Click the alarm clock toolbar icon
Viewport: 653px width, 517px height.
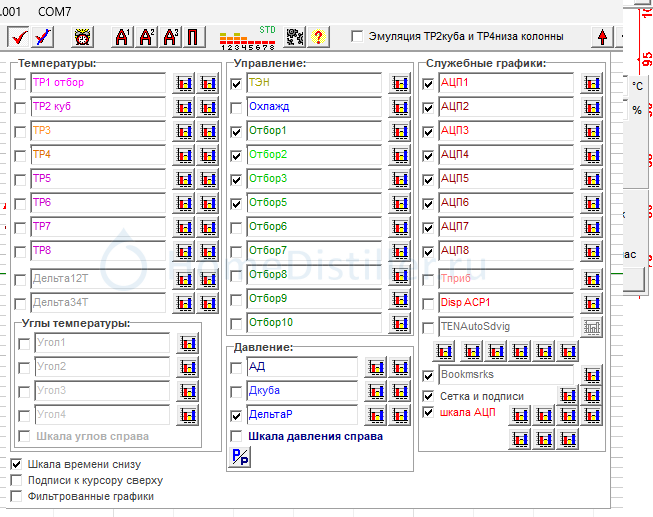[x=84, y=36]
